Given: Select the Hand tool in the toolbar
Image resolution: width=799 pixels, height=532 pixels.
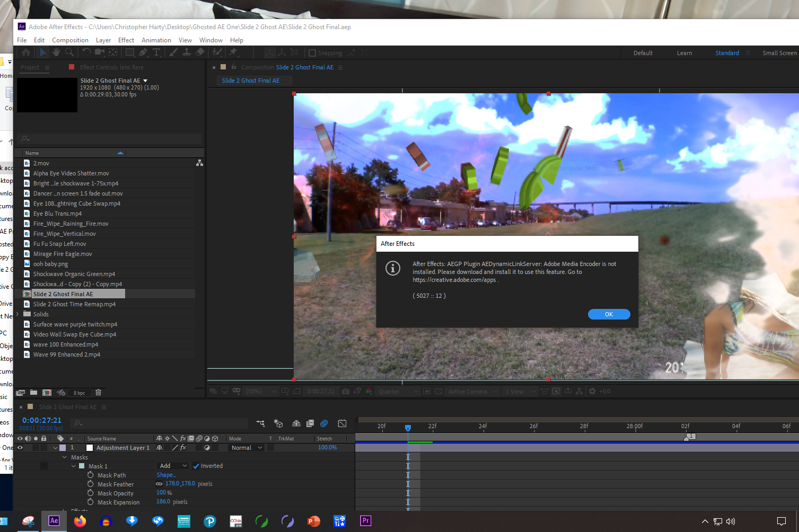Looking at the screenshot, I should [x=56, y=52].
